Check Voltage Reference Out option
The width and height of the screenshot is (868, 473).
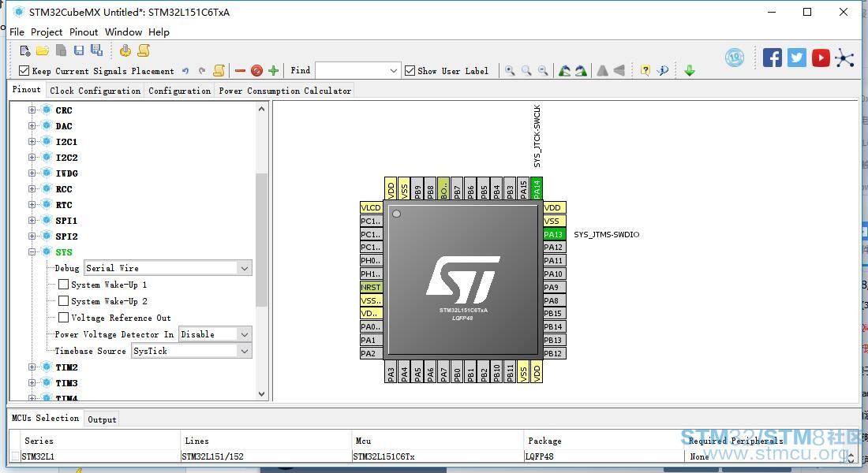pyautogui.click(x=64, y=318)
